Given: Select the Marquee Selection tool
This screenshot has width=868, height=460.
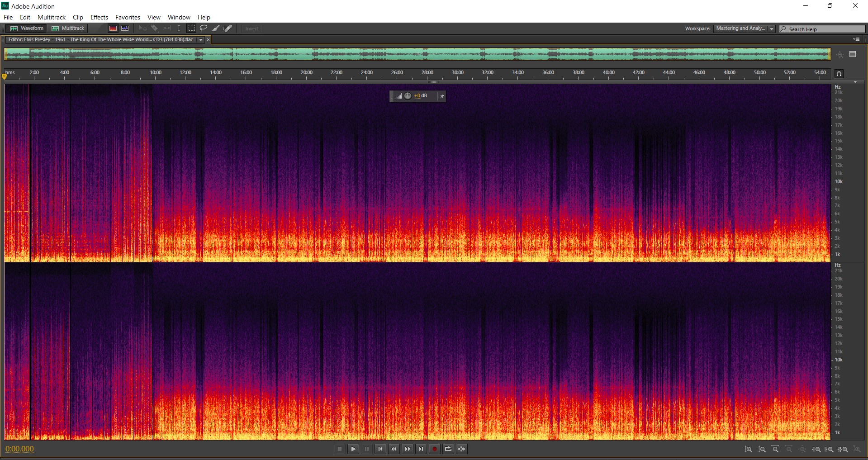Looking at the screenshot, I should coord(192,28).
